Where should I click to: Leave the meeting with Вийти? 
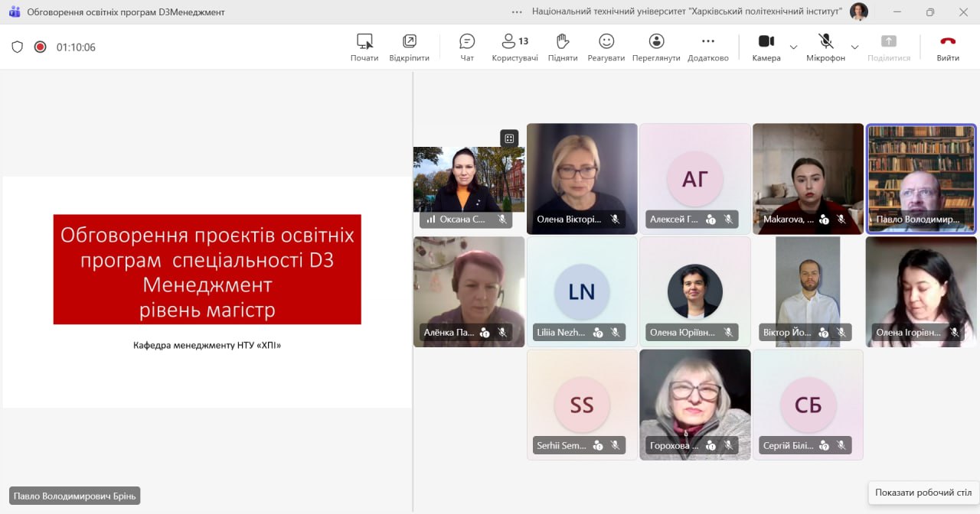point(948,47)
